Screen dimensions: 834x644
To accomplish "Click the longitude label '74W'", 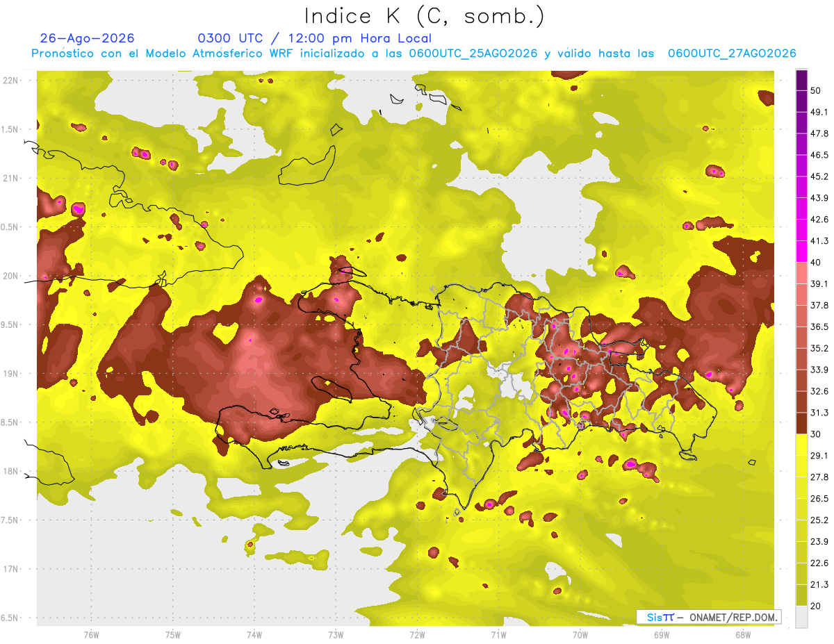I will pos(254,635).
